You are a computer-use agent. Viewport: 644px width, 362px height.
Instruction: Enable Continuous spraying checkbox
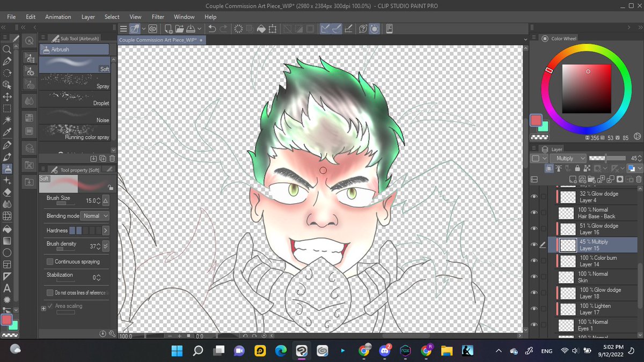click(50, 262)
